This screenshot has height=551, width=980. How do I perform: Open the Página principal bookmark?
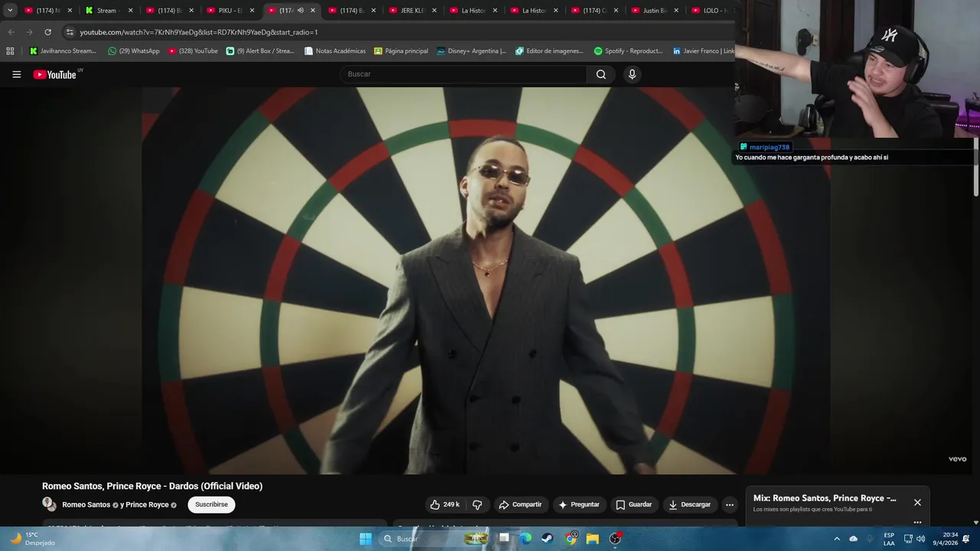click(x=401, y=51)
